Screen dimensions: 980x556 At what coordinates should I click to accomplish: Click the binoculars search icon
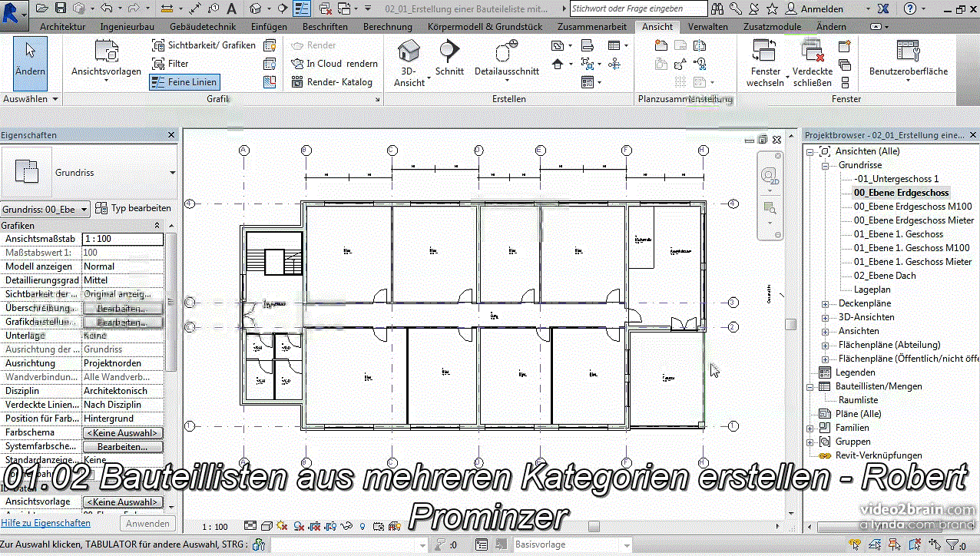tap(717, 9)
